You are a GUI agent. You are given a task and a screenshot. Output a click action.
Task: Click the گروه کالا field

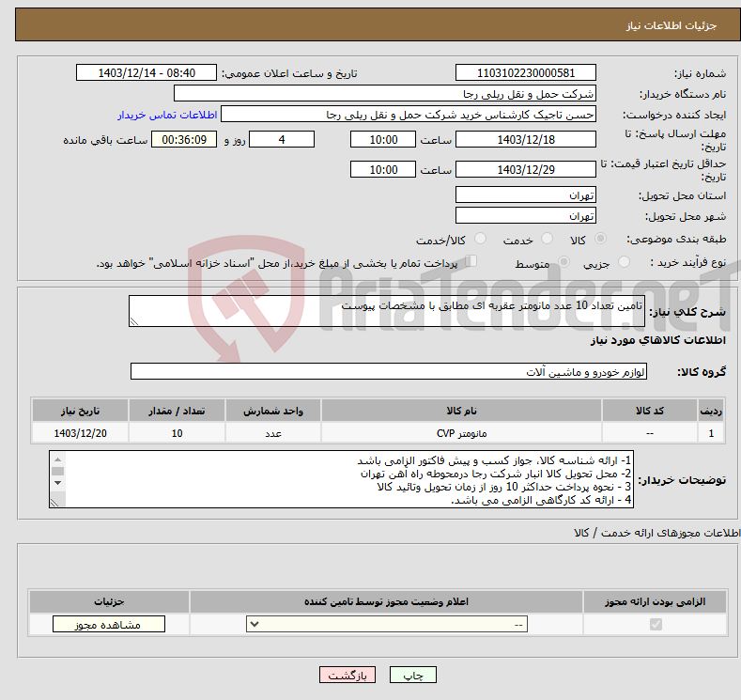[x=389, y=371]
